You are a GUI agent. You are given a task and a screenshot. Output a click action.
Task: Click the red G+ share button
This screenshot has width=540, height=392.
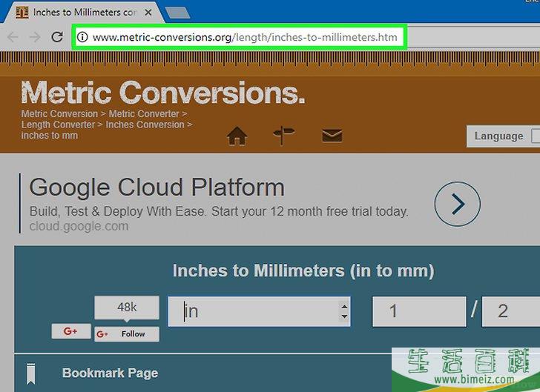pyautogui.click(x=71, y=331)
